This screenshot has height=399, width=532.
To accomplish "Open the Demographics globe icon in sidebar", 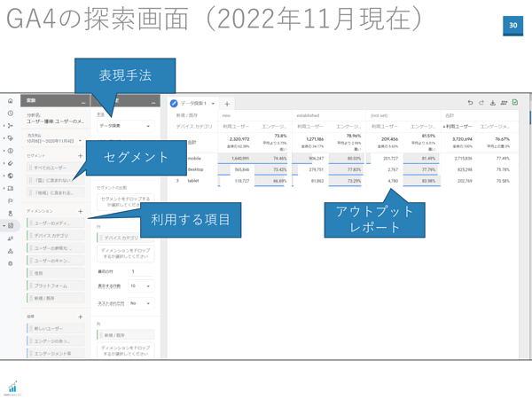I will [x=10, y=176].
